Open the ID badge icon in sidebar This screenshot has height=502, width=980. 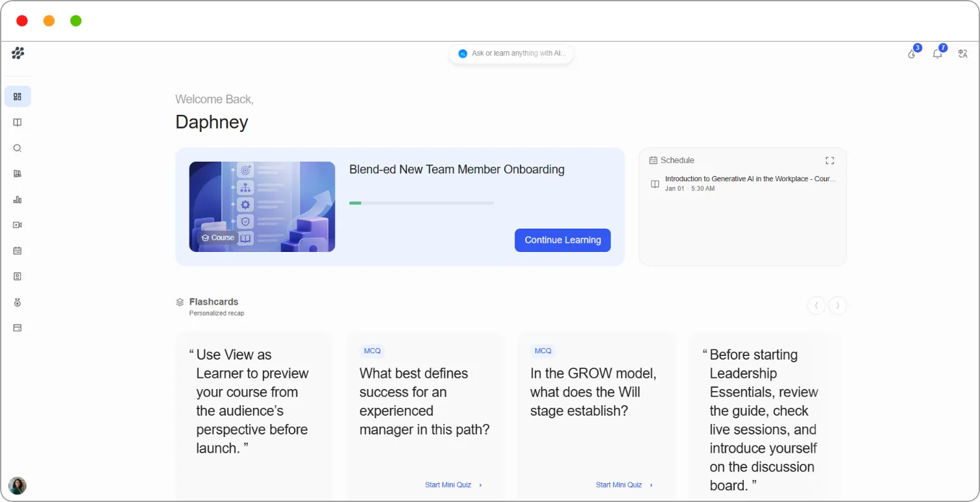coord(18,276)
